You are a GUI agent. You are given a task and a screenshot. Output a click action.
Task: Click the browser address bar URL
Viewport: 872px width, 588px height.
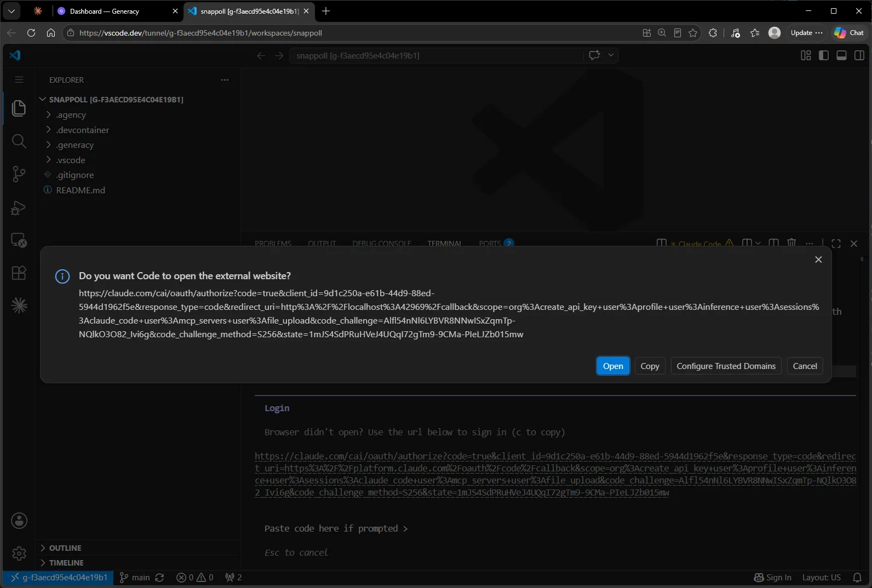200,33
